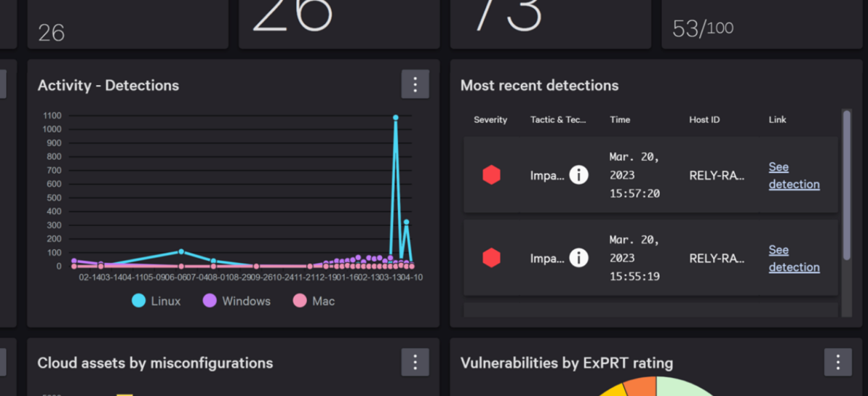Select the Time column header
Viewport: 868px width, 396px height.
[x=619, y=119]
